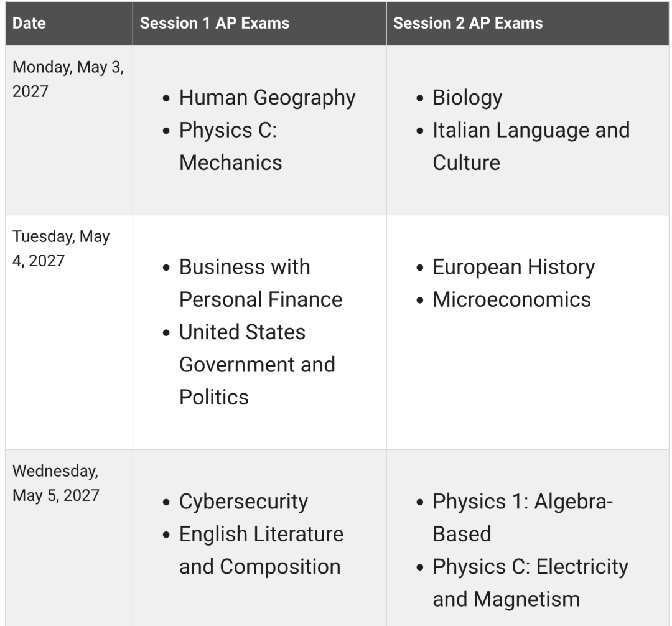
Task: Select the Human Geography exam entry
Action: point(267,98)
